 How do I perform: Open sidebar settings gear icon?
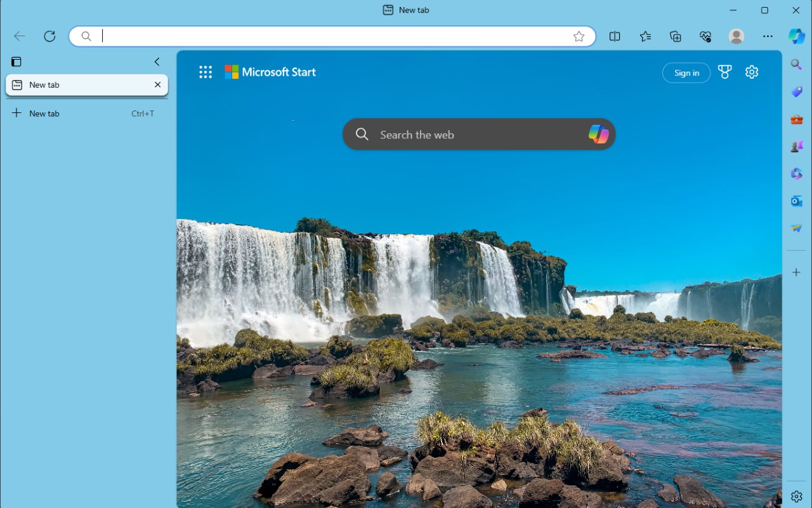[797, 496]
